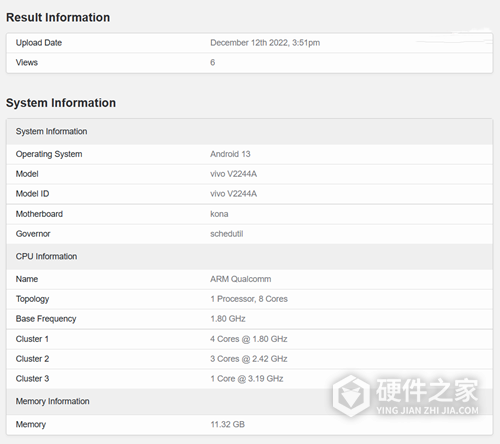Select the '11.32 GB' memory value
500x444 pixels.
(228, 424)
